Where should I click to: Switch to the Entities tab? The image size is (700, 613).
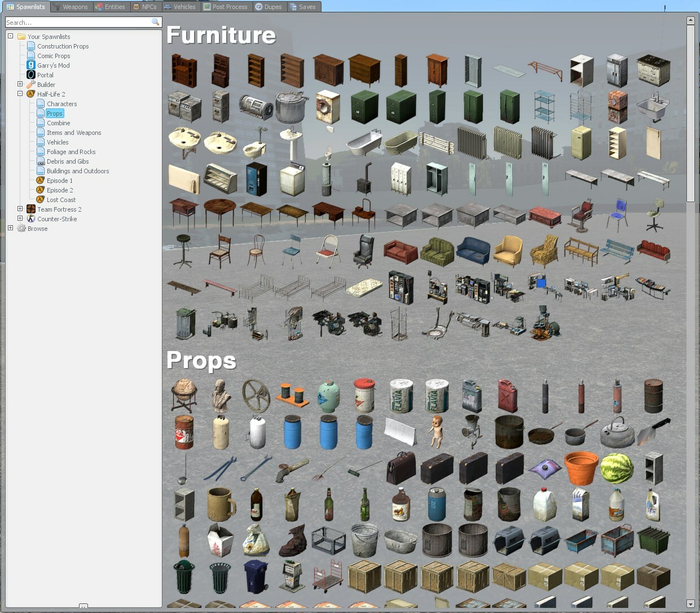click(x=111, y=7)
